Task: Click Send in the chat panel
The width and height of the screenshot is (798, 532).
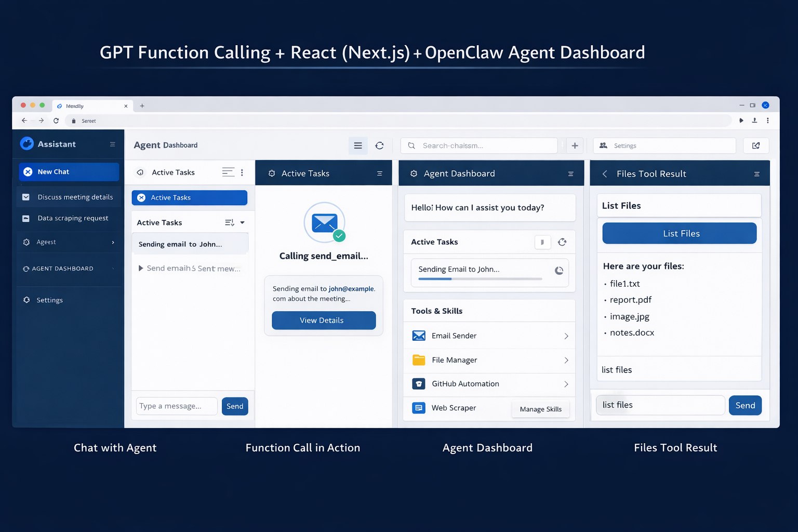Action: (x=235, y=406)
